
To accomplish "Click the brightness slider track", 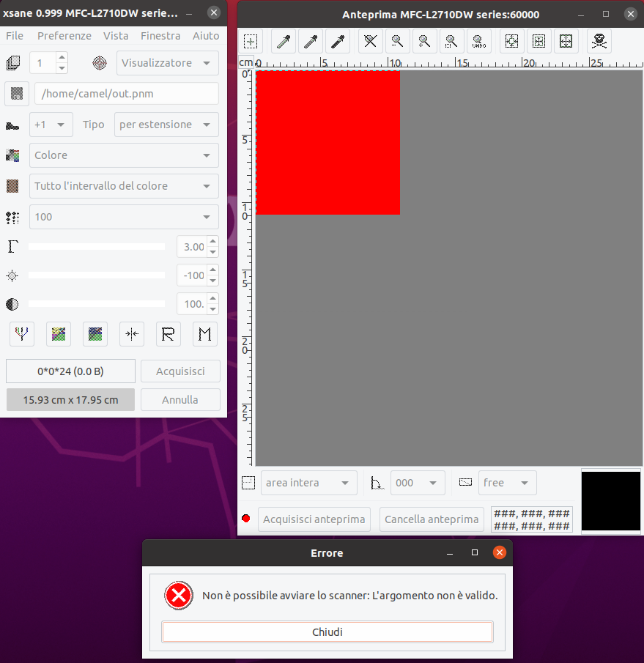I will click(x=97, y=275).
